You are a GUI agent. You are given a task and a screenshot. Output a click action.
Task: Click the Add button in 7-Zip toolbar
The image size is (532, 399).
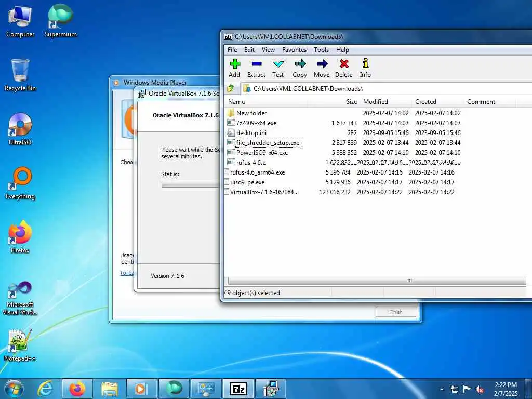click(x=234, y=68)
